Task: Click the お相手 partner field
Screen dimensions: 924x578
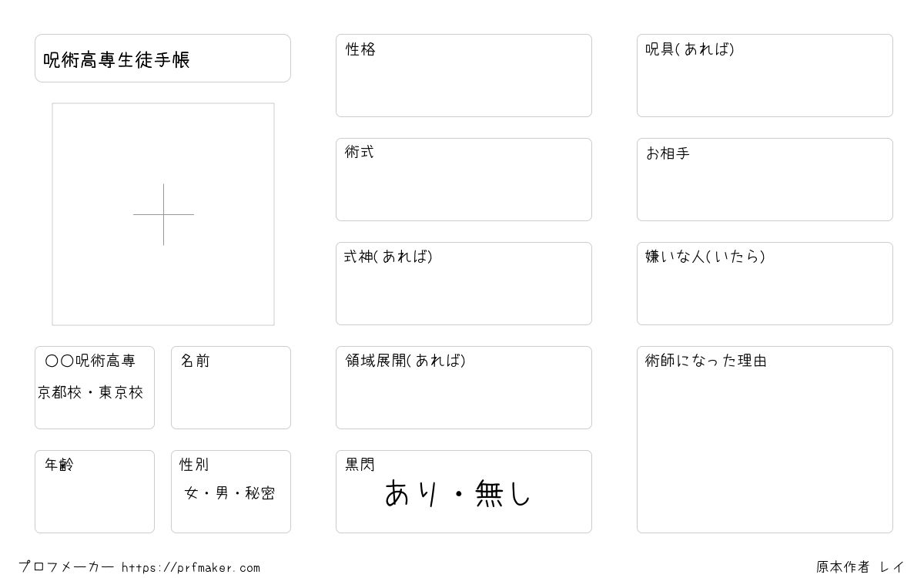Action: click(765, 180)
